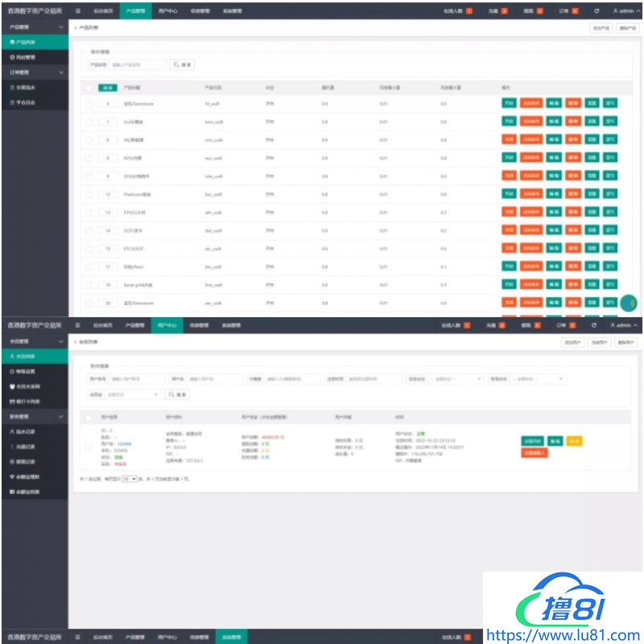Click the magnifier search button in product search panel

pos(182,64)
